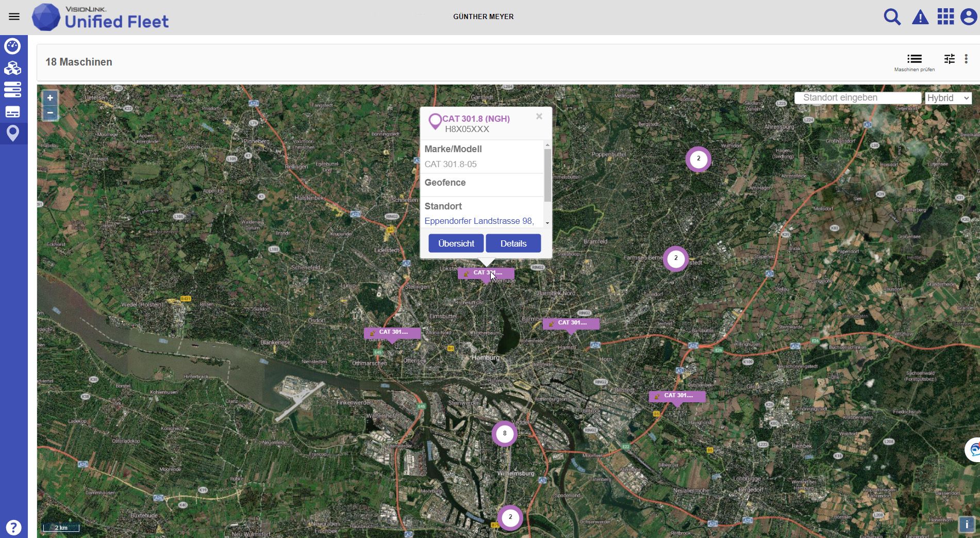Select the CAT 301 marker near Bahrenfeld
This screenshot has width=980, height=538.
pos(392,333)
